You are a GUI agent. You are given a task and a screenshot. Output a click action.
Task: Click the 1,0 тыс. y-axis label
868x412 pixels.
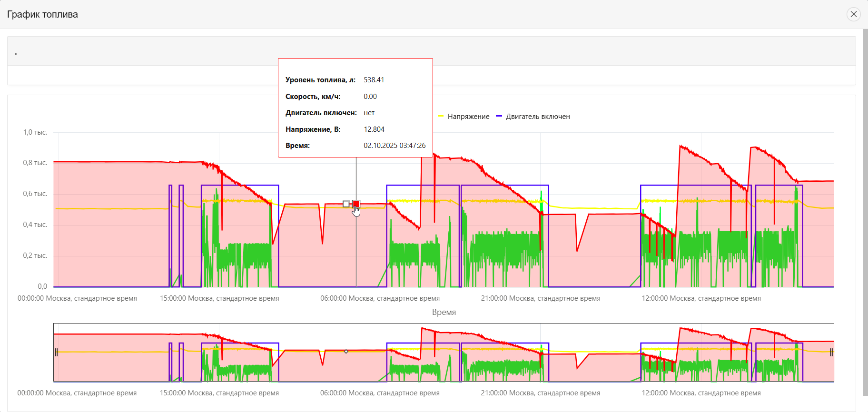(35, 132)
